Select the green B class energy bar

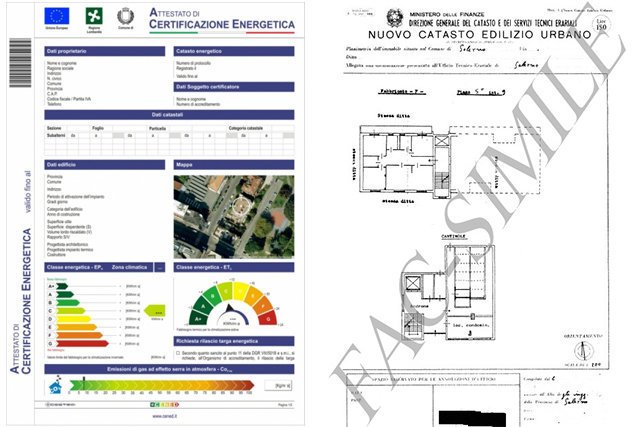[x=68, y=302]
